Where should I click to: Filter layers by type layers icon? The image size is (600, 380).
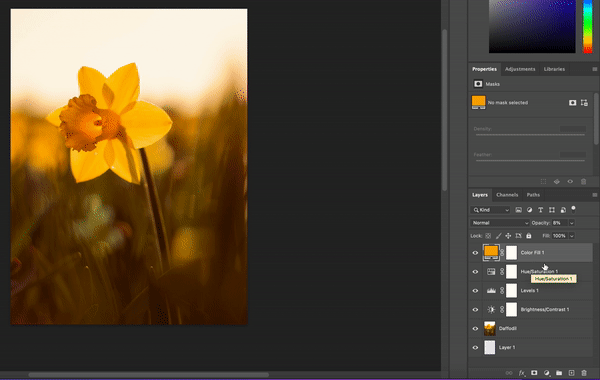point(540,210)
